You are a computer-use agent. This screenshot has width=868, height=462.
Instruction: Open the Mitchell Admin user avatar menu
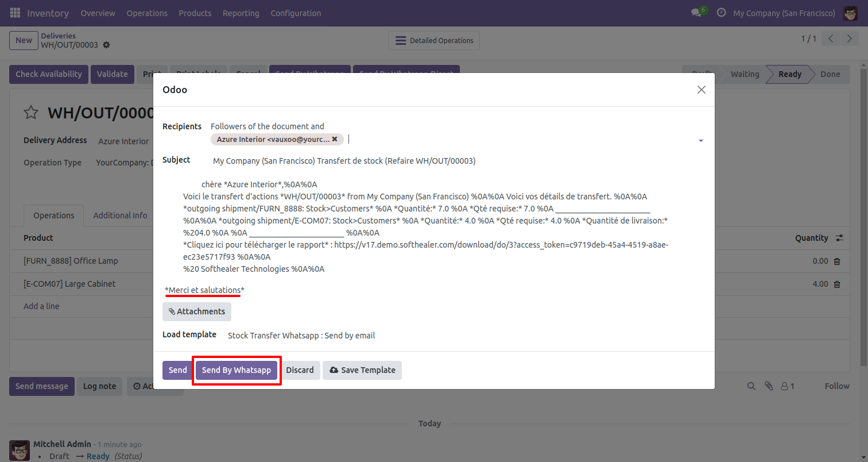pos(850,13)
